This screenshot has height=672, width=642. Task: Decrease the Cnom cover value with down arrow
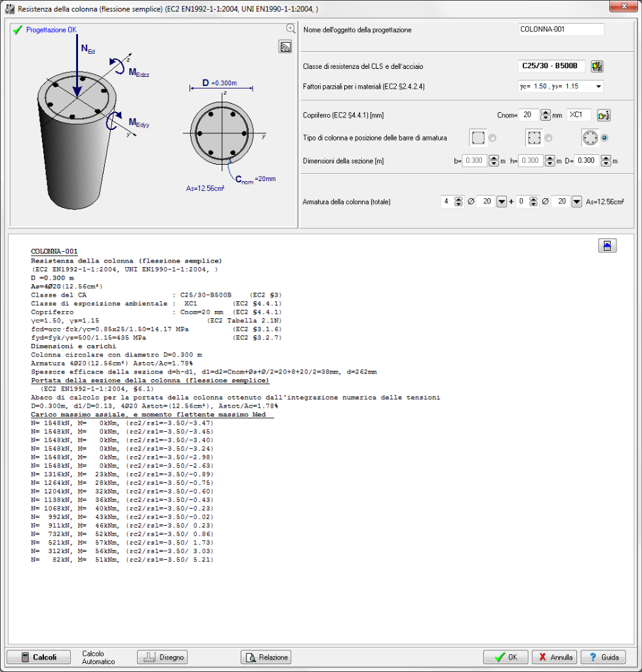pos(545,118)
